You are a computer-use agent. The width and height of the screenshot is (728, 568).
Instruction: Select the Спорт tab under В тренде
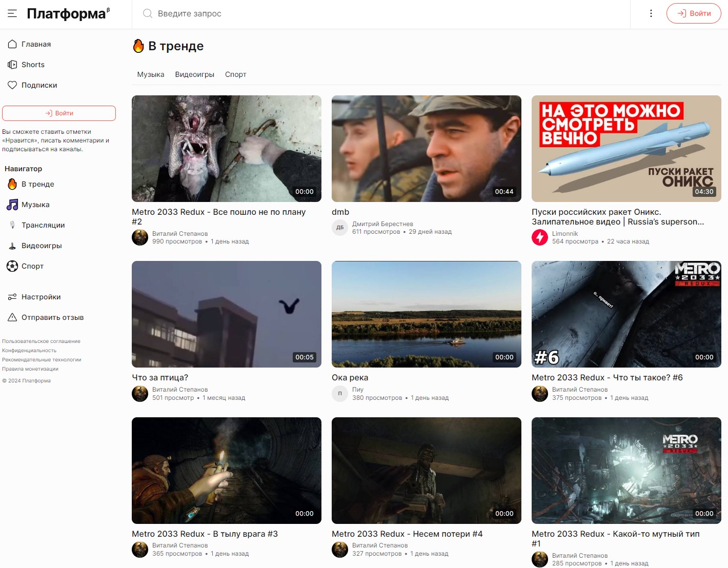point(235,75)
